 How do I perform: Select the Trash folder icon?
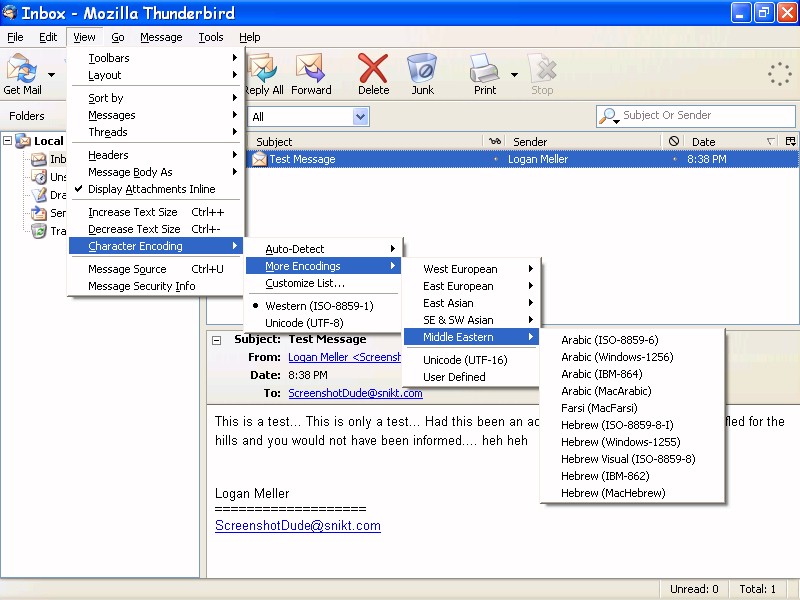pyautogui.click(x=39, y=231)
